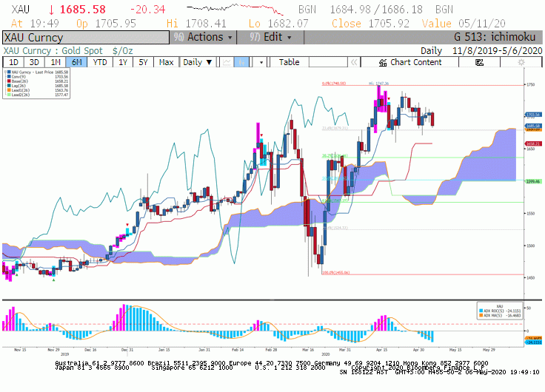The width and height of the screenshot is (545, 392).
Task: Click the XAU Curncy security input field
Action: (86, 37)
